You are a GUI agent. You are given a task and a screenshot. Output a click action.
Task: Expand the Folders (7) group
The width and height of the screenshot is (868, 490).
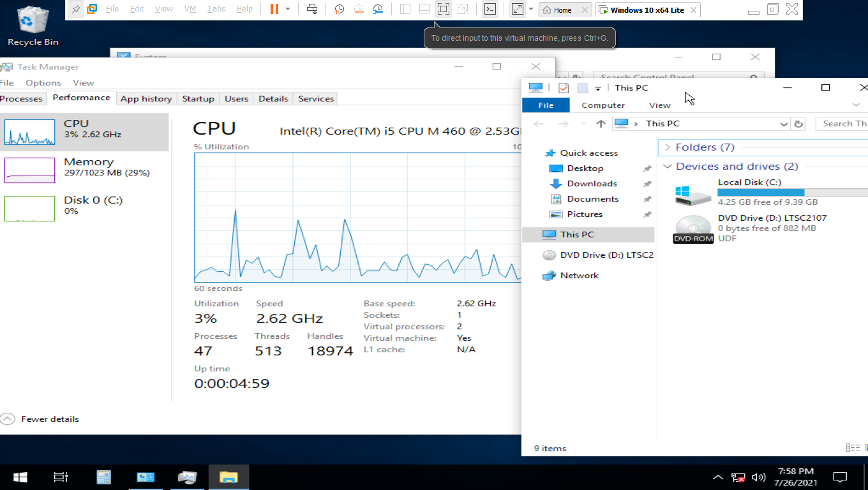[668, 147]
